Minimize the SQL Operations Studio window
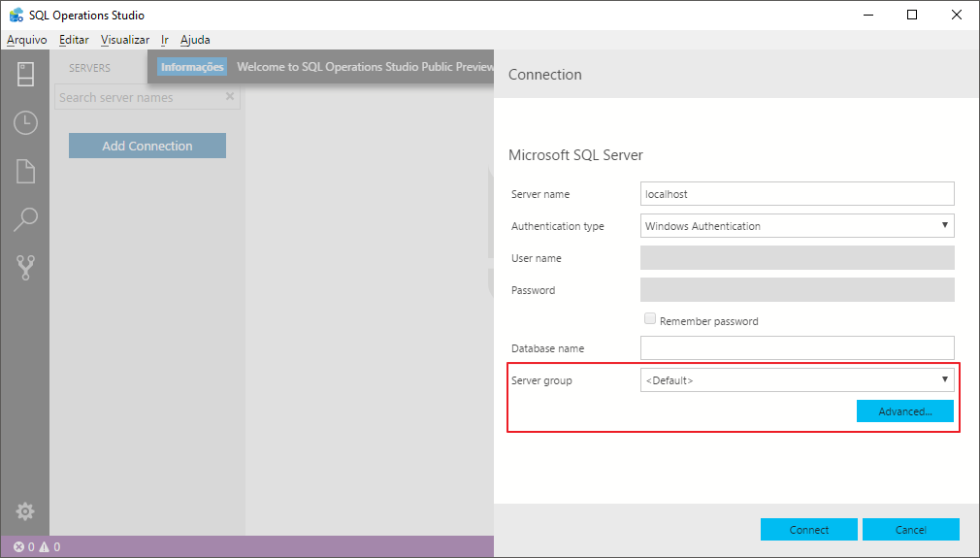Viewport: 980px width, 558px height. pyautogui.click(x=868, y=15)
